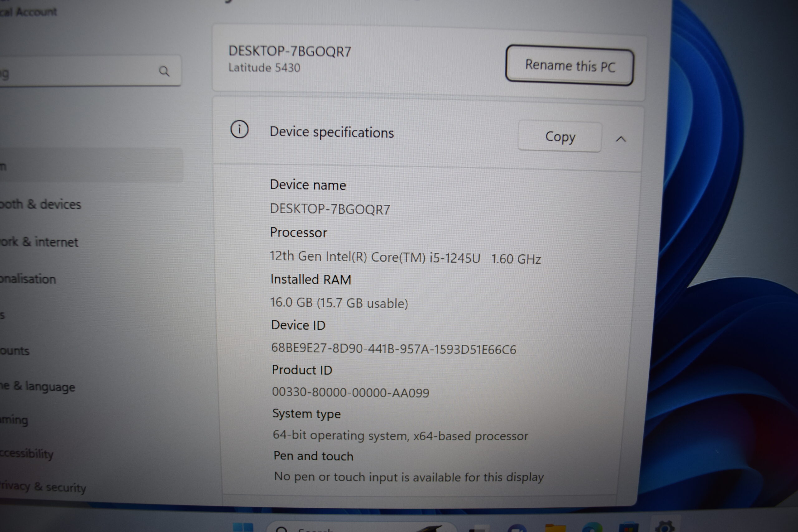
Task: Copy the device specifications
Action: [560, 137]
